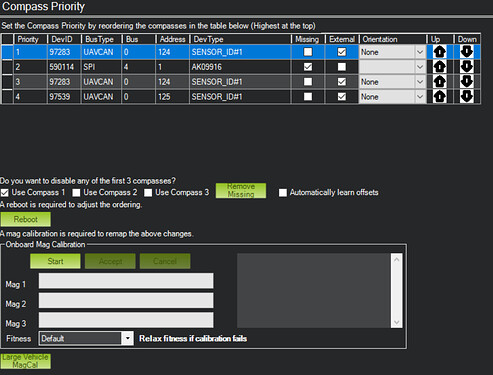
Task: Move AK09916 compass down
Action: (466, 67)
